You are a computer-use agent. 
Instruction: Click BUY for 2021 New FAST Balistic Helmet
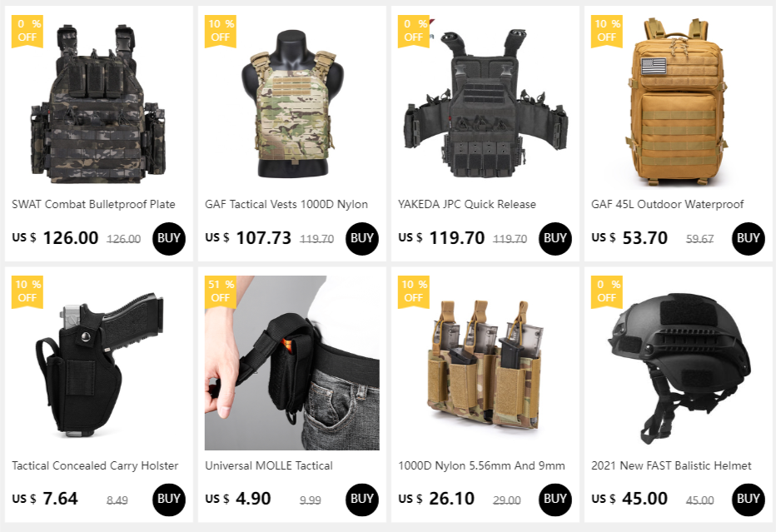(x=748, y=500)
